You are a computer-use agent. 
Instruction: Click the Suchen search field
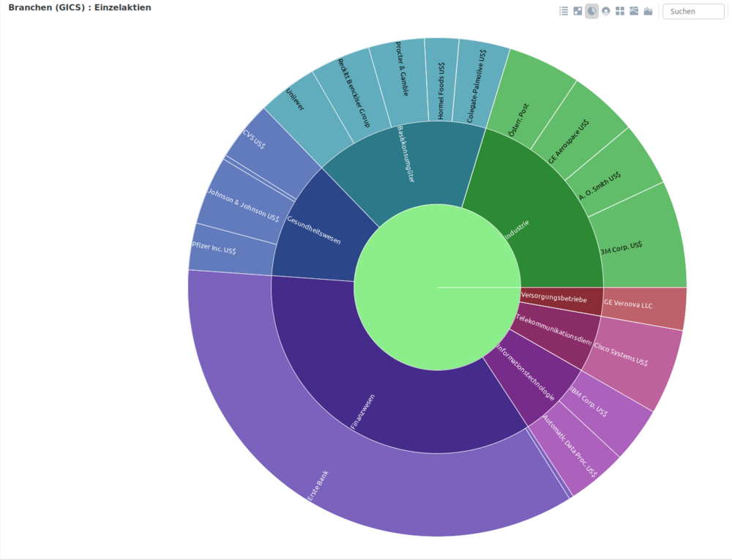click(693, 11)
